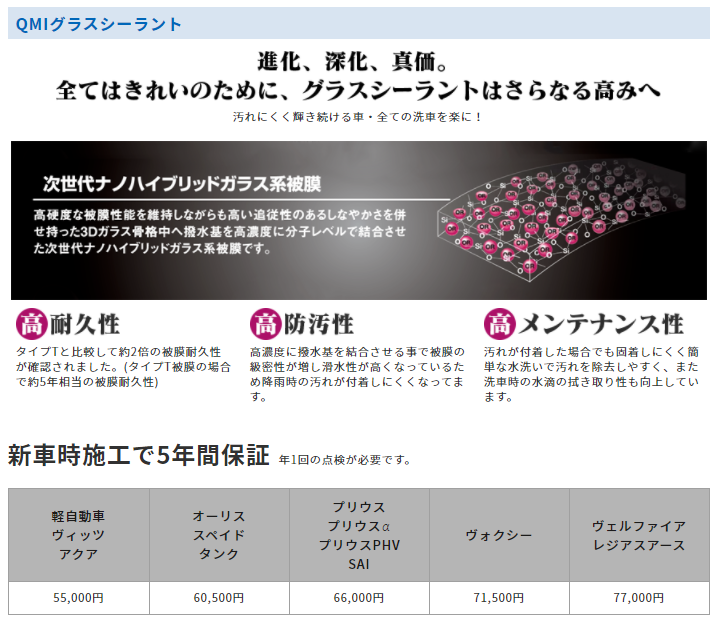Click the 高 badge beside 耐久性
This screenshot has height=620, width=716.
coord(32,324)
